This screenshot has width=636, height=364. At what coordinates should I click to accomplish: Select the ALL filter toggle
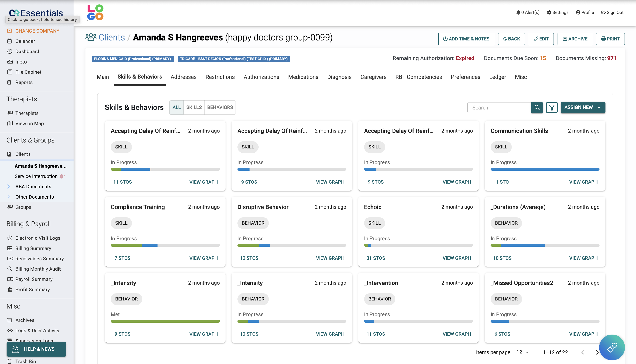point(176,107)
